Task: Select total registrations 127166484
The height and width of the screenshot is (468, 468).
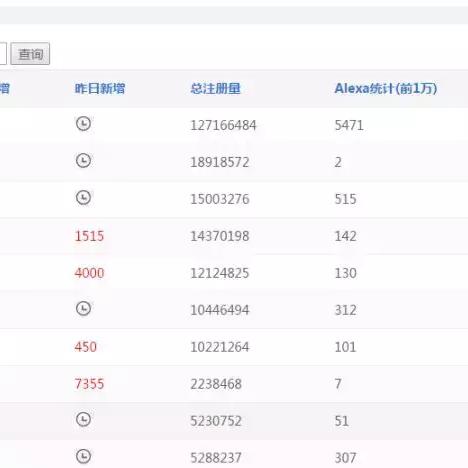Action: [223, 126]
